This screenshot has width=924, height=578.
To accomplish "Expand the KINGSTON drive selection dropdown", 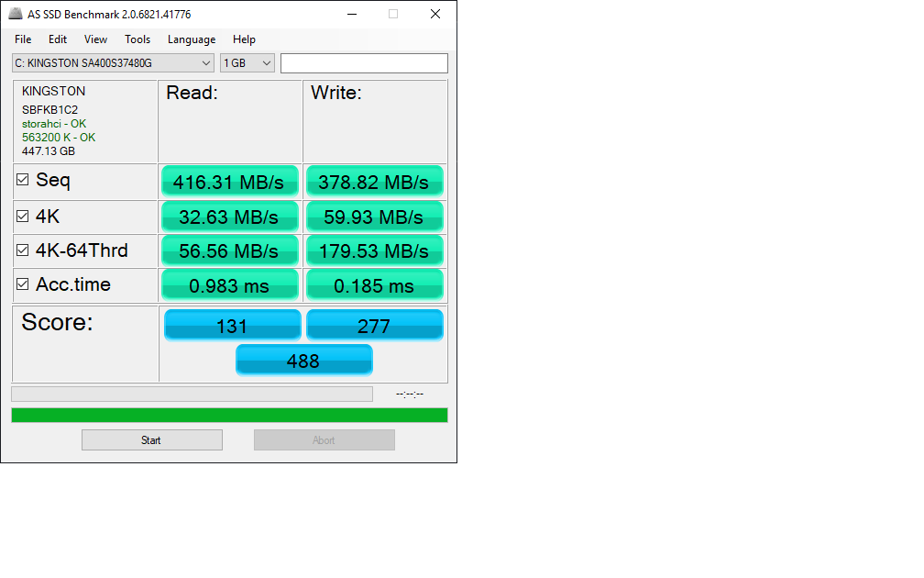I will [205, 63].
